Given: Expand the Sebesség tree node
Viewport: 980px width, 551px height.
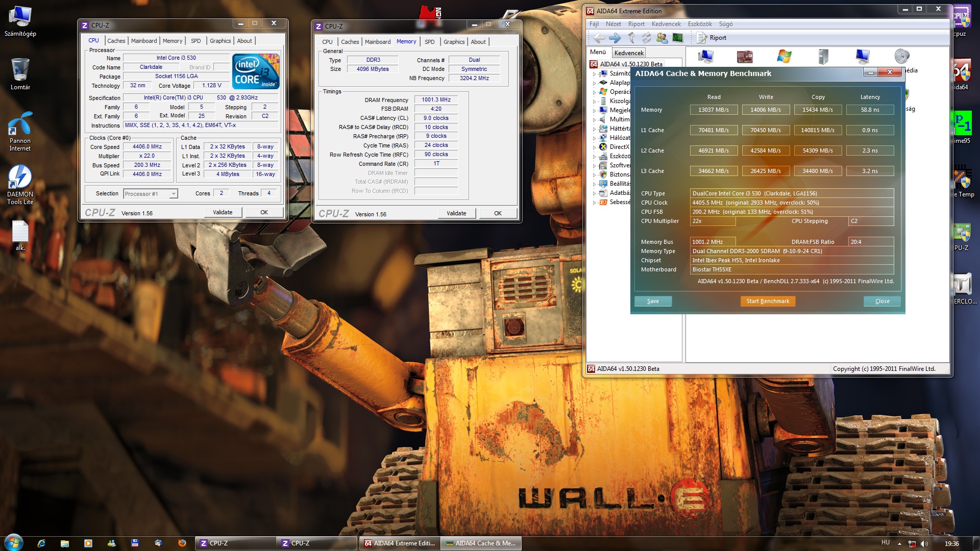Looking at the screenshot, I should pos(594,203).
